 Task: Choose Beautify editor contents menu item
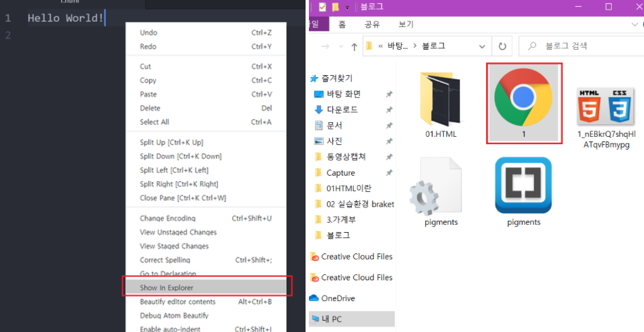pyautogui.click(x=205, y=302)
